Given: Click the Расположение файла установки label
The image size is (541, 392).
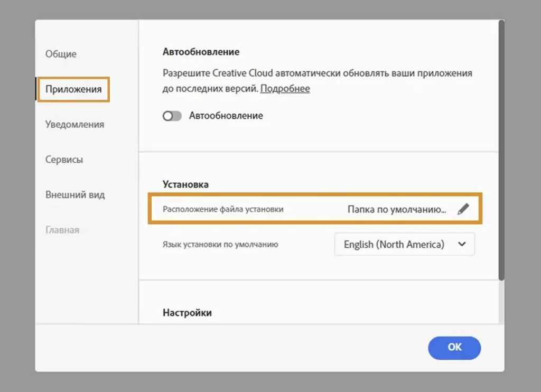Looking at the screenshot, I should pos(223,209).
